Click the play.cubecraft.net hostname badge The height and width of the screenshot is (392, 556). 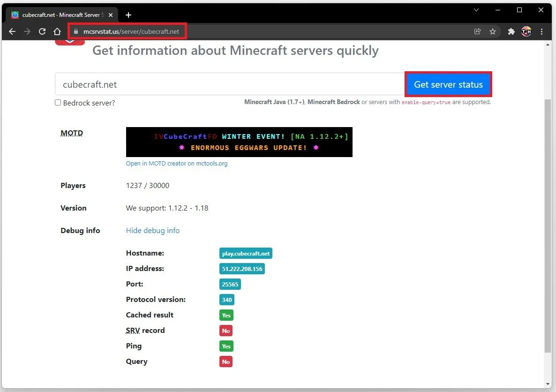click(246, 253)
